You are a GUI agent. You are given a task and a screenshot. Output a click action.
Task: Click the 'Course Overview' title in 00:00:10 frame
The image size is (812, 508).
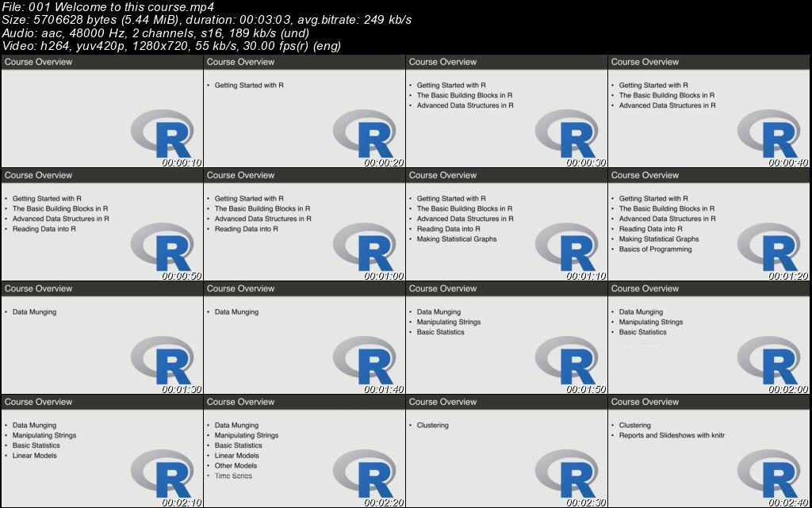[x=38, y=62]
